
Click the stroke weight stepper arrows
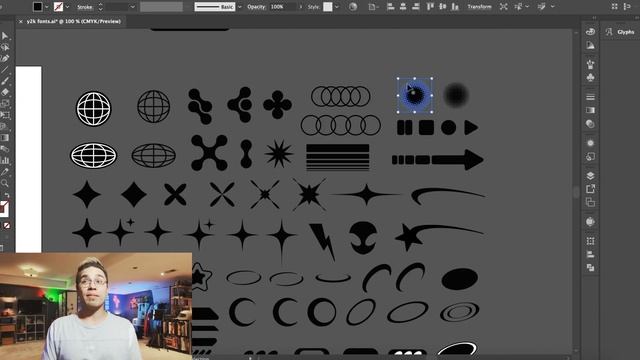coord(100,7)
